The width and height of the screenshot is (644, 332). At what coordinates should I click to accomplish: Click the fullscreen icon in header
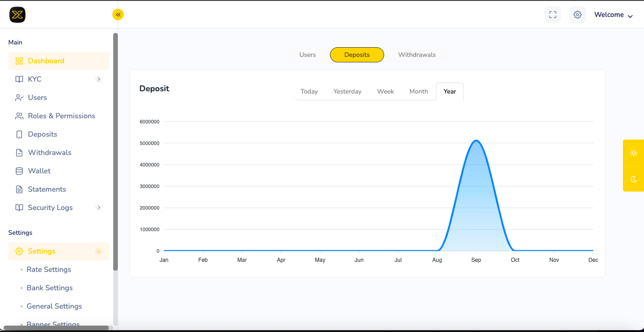click(x=553, y=15)
